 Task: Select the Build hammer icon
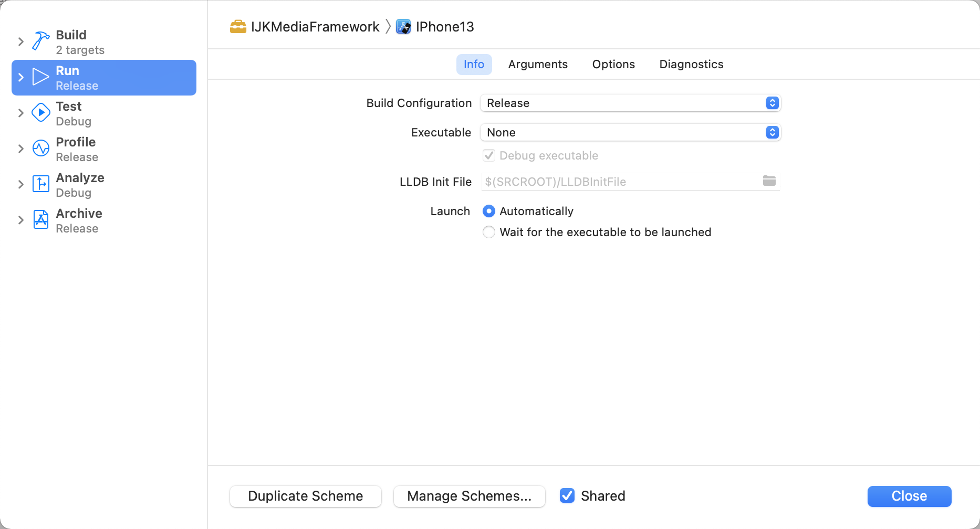pos(40,41)
